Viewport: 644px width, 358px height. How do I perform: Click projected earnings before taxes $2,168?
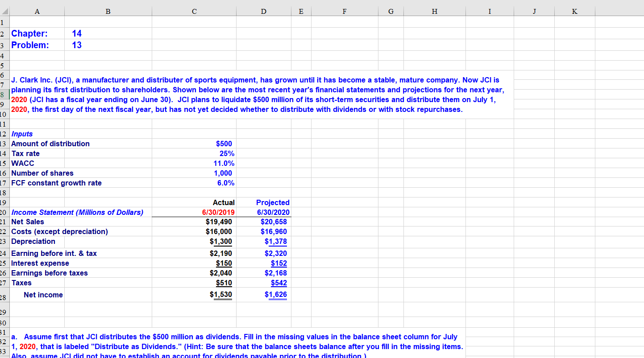pos(276,273)
